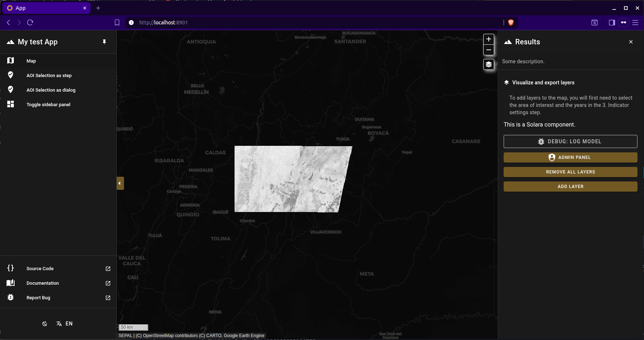Click external-link icon next to Report Bug
The width and height of the screenshot is (644, 340).
[108, 297]
